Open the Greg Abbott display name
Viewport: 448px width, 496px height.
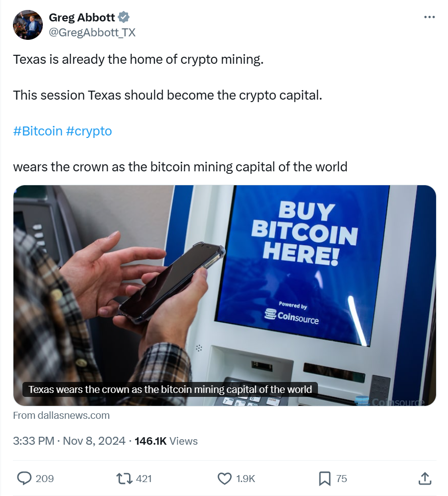82,17
